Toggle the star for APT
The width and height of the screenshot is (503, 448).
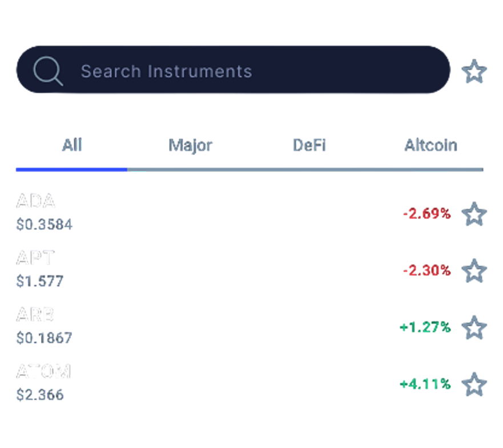click(x=473, y=269)
